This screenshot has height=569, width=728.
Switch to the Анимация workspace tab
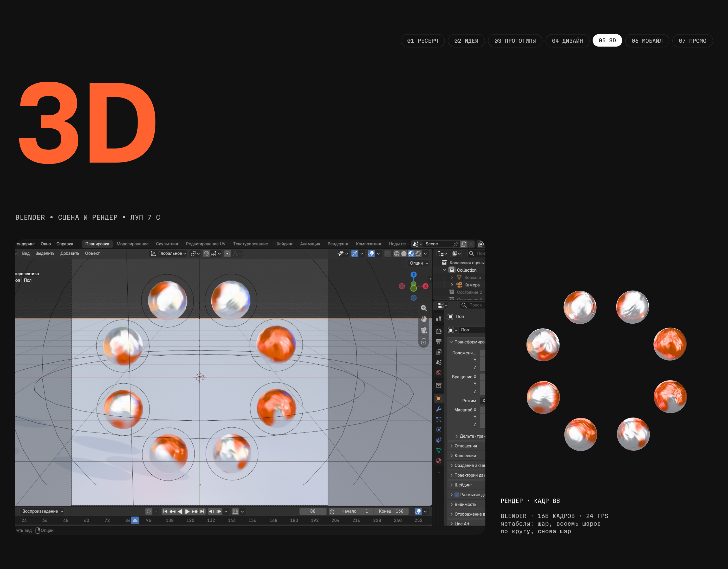click(x=310, y=244)
